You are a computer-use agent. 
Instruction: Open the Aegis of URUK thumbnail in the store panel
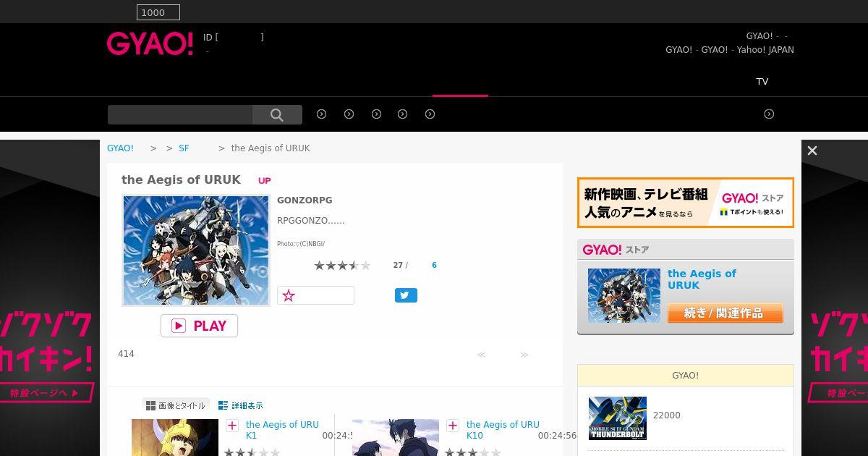click(x=624, y=295)
